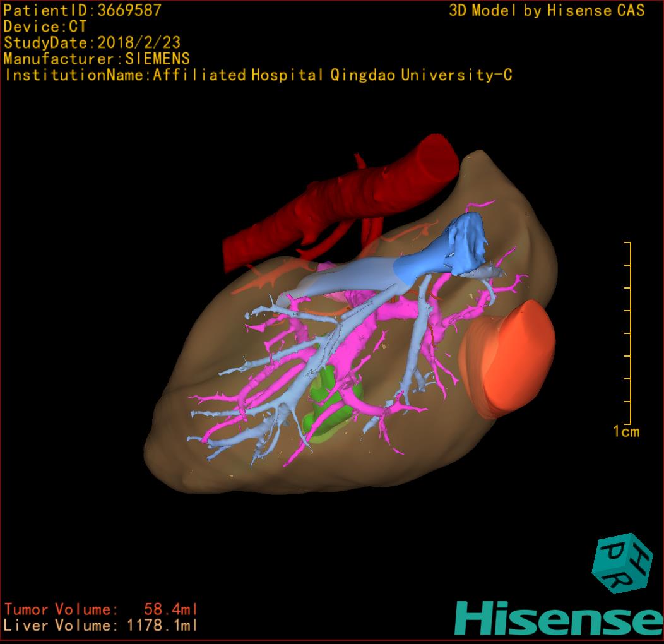Click the StudyDate 2018/2/23 text
Image resolution: width=664 pixels, height=644 pixels.
pyautogui.click(x=92, y=43)
